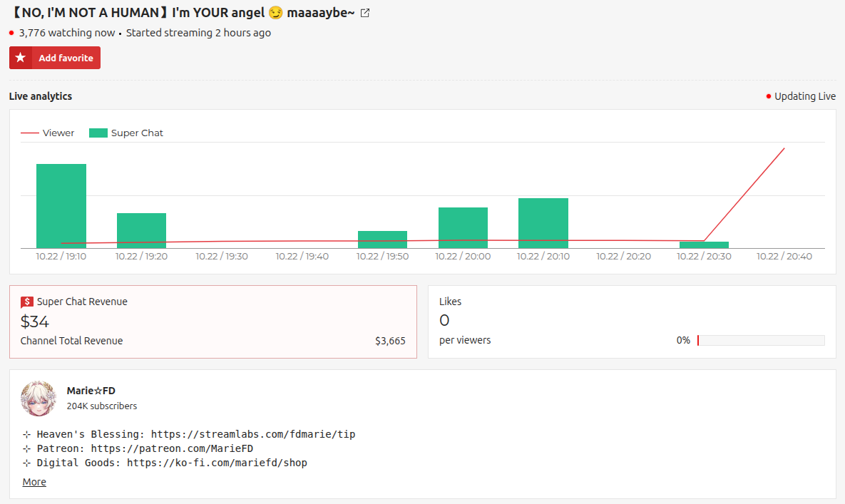Image resolution: width=845 pixels, height=504 pixels.
Task: Click the stream title text
Action: [x=183, y=13]
